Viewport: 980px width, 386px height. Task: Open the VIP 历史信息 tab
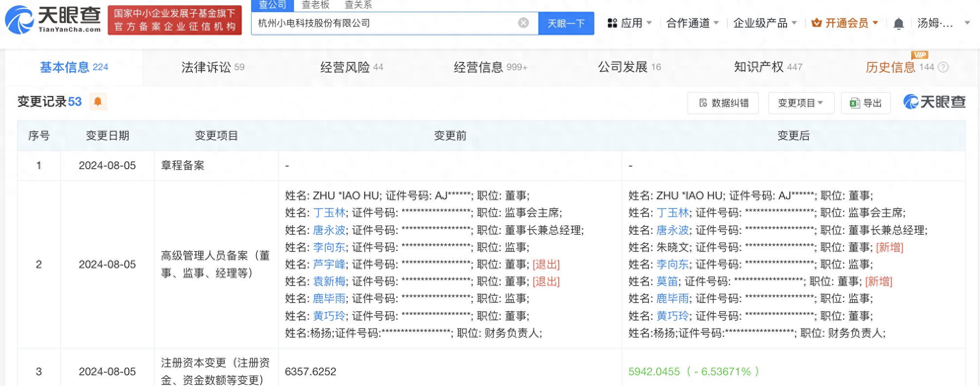point(900,67)
